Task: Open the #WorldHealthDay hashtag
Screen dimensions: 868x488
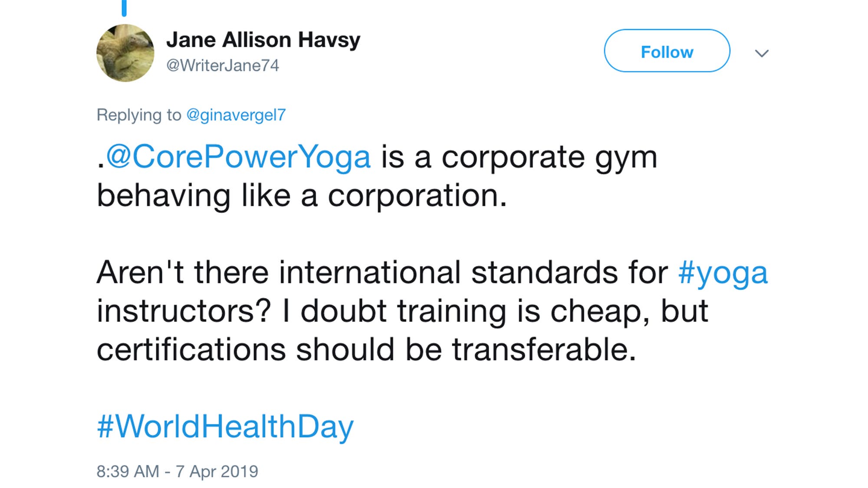Action: (x=225, y=427)
